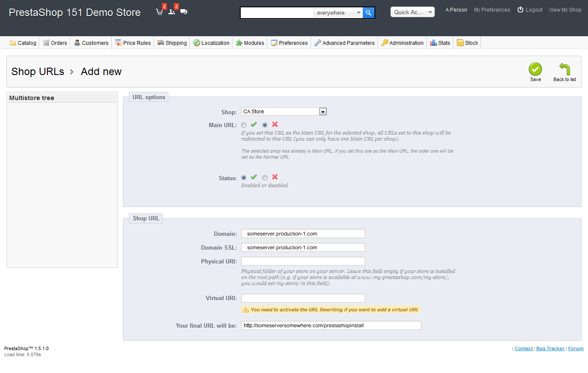Click the Logout power icon
This screenshot has width=588, height=373.
coord(520,10)
